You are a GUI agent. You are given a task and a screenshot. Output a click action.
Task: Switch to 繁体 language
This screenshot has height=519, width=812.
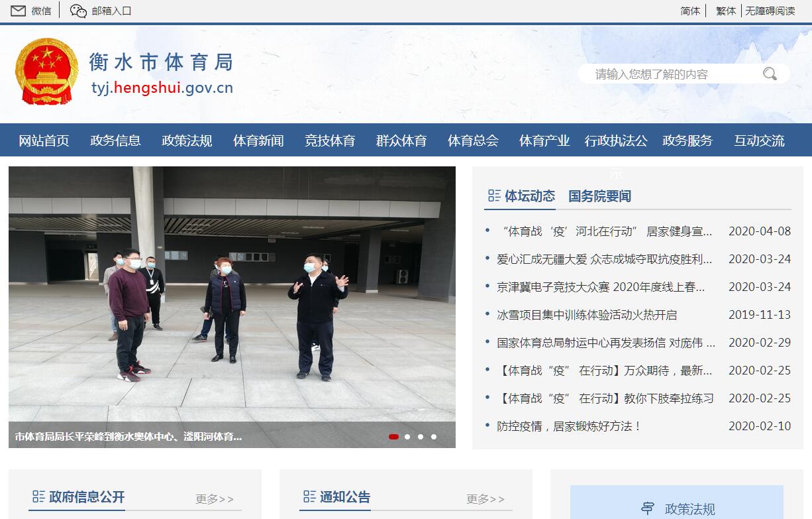[726, 11]
